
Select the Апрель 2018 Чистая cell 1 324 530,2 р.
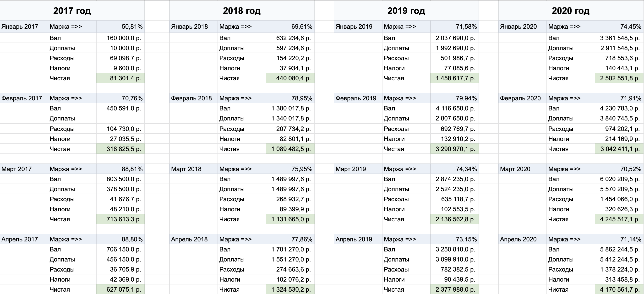pos(290,289)
